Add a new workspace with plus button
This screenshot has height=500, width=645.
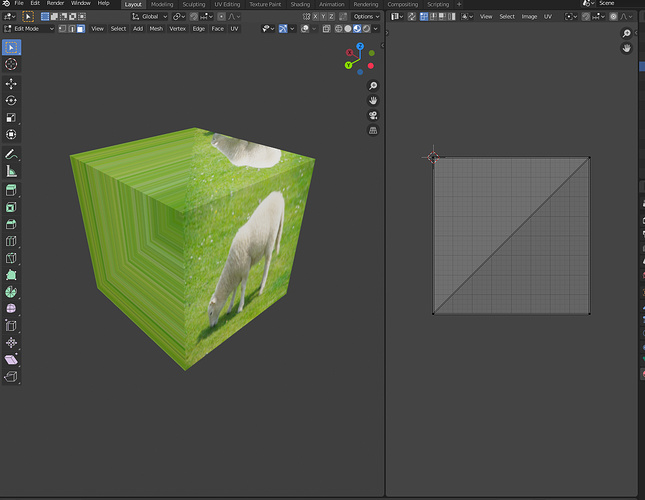click(x=459, y=5)
